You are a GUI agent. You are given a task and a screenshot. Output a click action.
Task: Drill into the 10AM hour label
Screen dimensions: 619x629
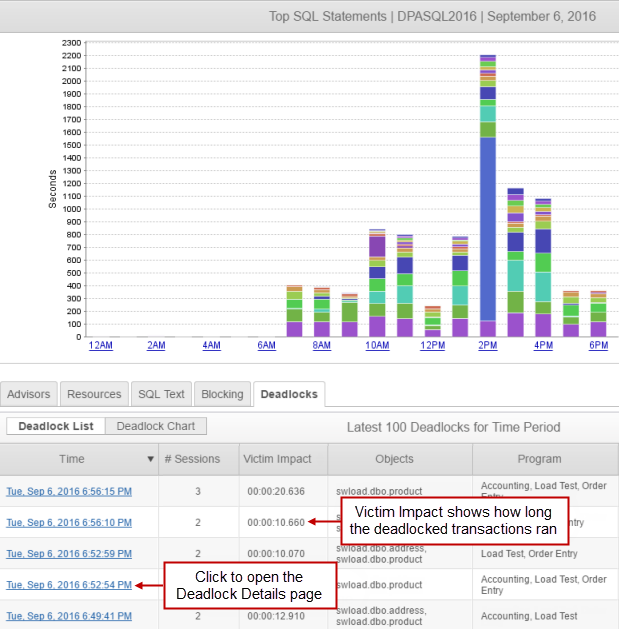click(377, 345)
